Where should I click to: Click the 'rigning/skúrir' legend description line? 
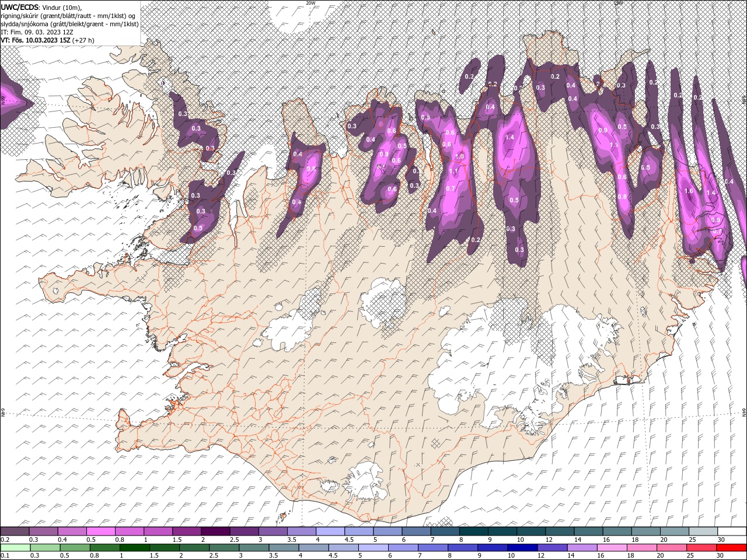[x=68, y=16]
